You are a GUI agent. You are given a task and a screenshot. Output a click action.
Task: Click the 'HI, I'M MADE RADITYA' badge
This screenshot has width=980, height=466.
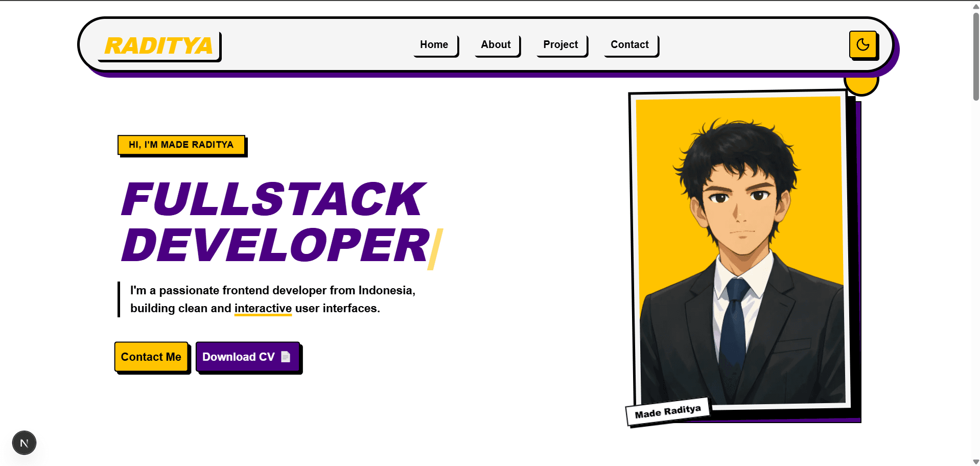(x=181, y=145)
